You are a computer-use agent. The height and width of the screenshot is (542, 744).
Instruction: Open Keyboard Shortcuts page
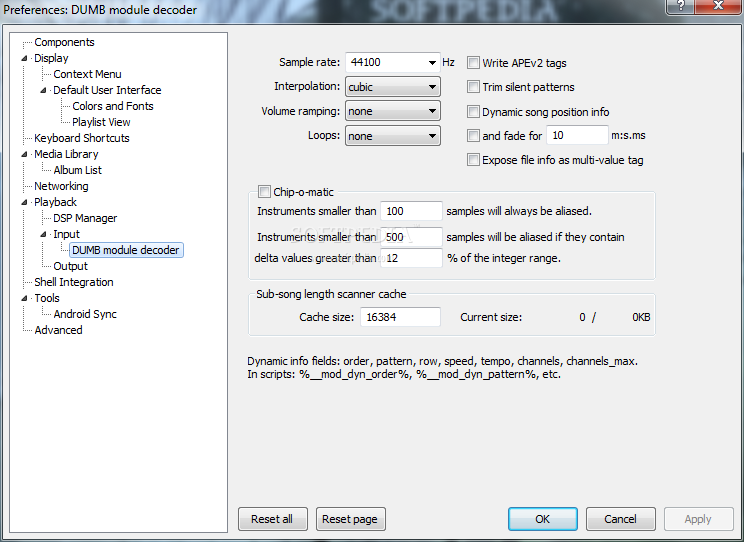point(82,138)
